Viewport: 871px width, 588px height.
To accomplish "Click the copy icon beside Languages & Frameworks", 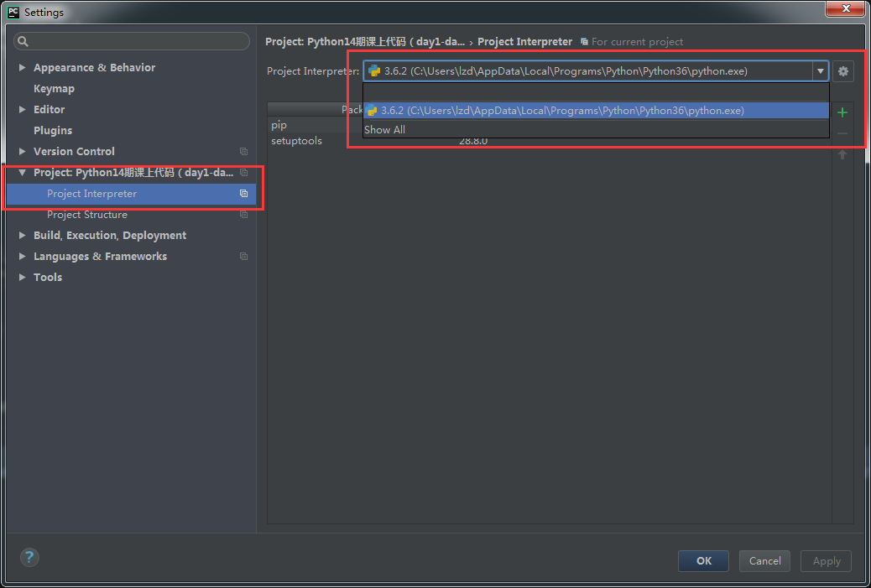I will (243, 257).
